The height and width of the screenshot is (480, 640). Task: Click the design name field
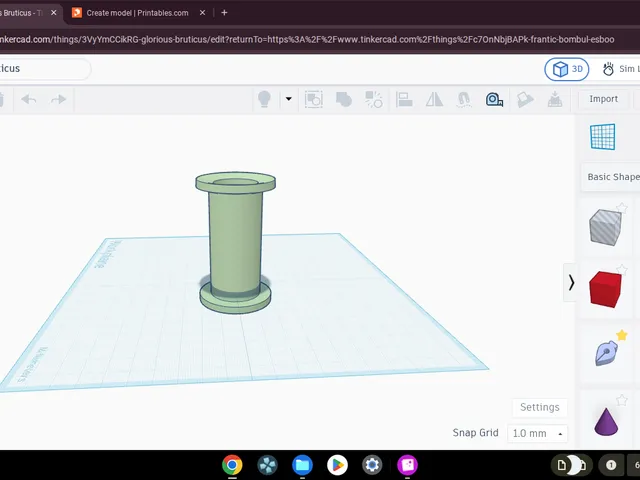pos(43,69)
